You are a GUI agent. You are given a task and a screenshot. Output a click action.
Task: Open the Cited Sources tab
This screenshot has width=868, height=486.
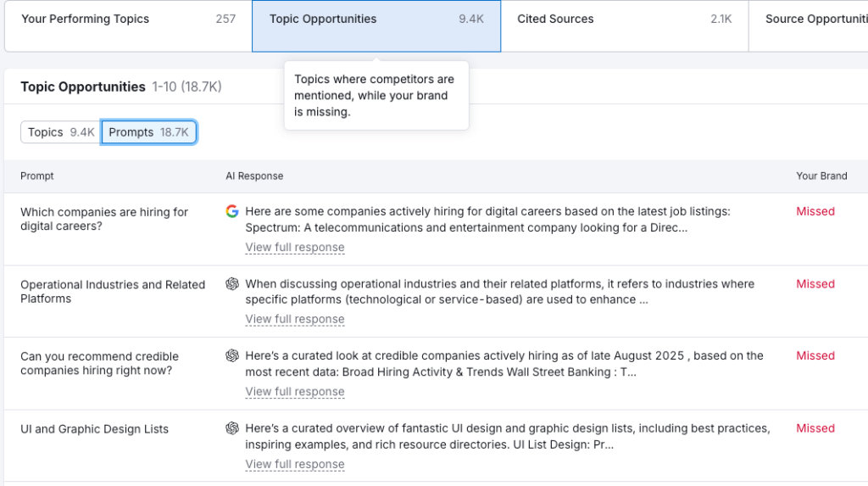coord(624,19)
